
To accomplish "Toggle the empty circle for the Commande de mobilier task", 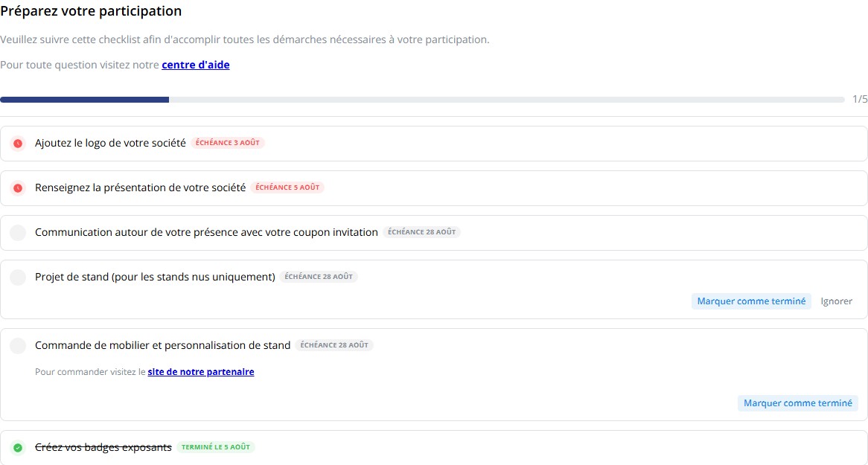I will 18,346.
